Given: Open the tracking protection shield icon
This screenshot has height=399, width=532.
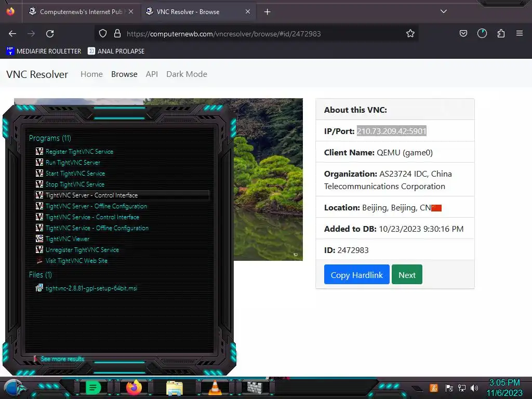Looking at the screenshot, I should pos(103,34).
